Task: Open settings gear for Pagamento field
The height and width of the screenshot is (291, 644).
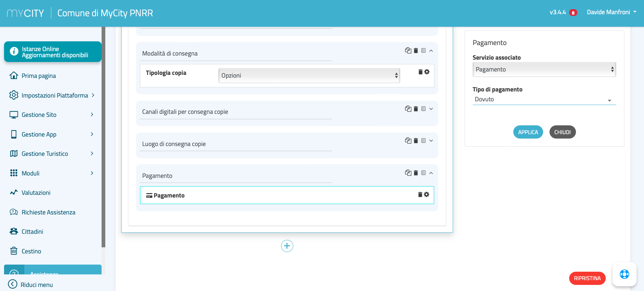Action: (427, 194)
